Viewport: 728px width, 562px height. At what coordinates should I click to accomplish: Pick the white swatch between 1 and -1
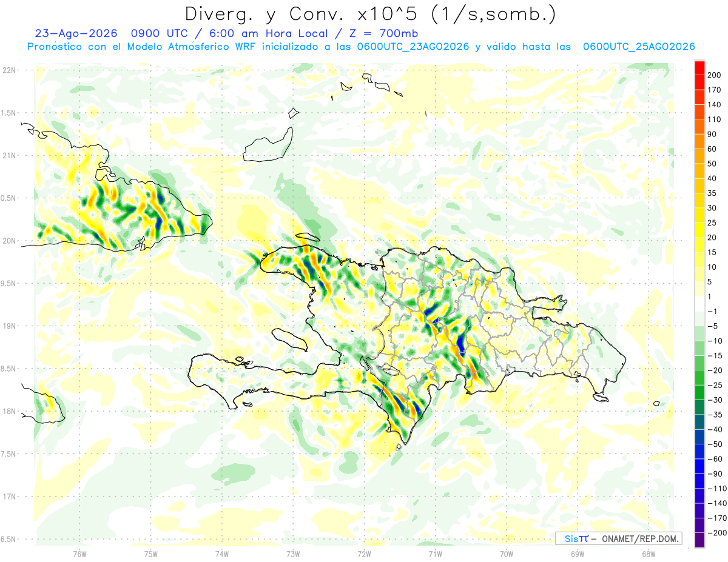click(x=699, y=304)
